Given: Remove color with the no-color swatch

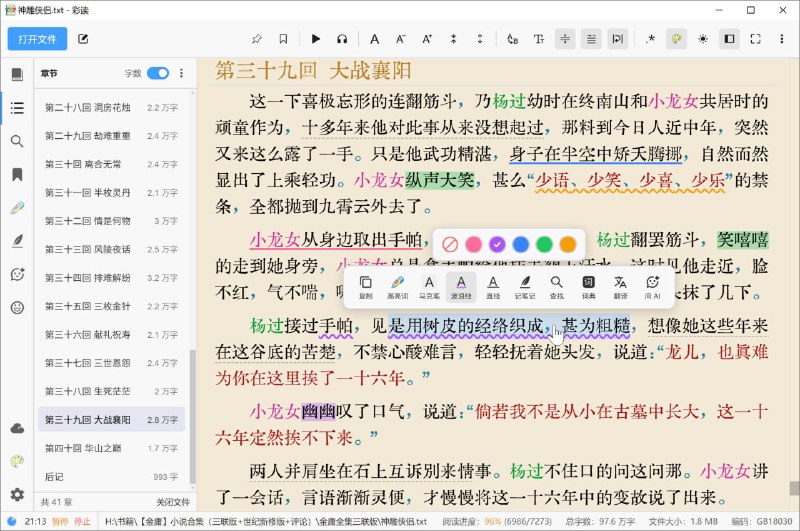Looking at the screenshot, I should (x=450, y=244).
